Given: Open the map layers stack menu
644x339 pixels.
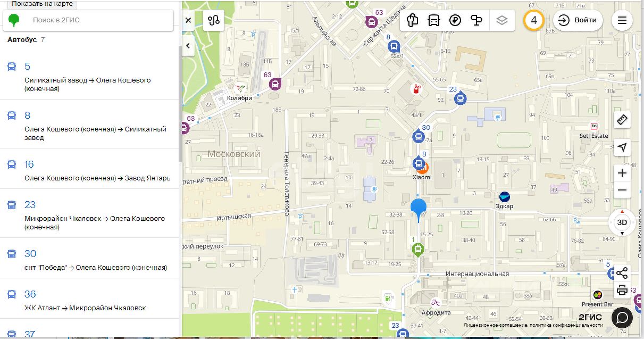Looking at the screenshot, I should coord(502,20).
